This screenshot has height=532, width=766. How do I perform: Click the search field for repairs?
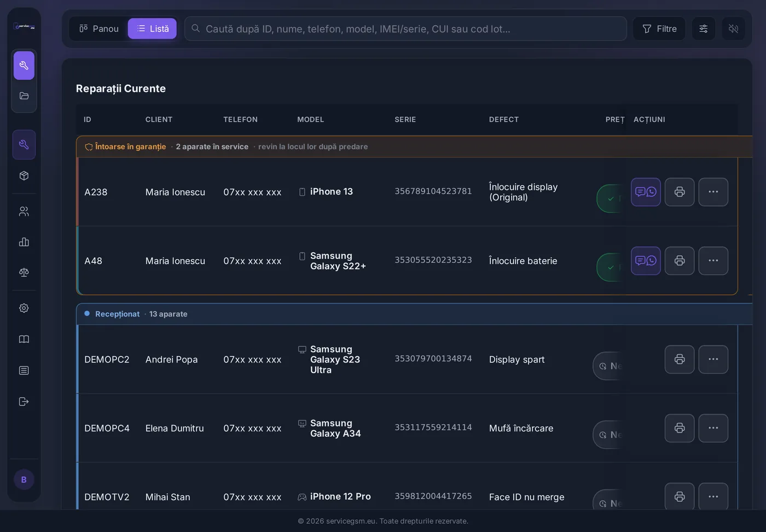(x=405, y=29)
